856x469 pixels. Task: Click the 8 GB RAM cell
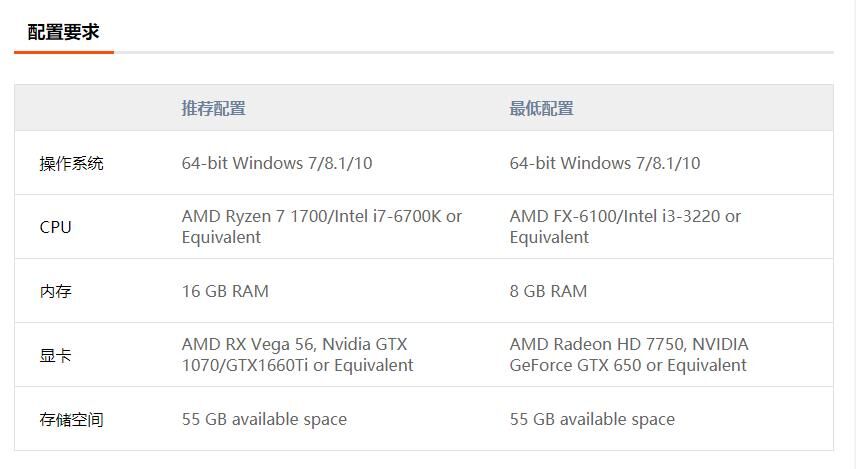(x=548, y=291)
